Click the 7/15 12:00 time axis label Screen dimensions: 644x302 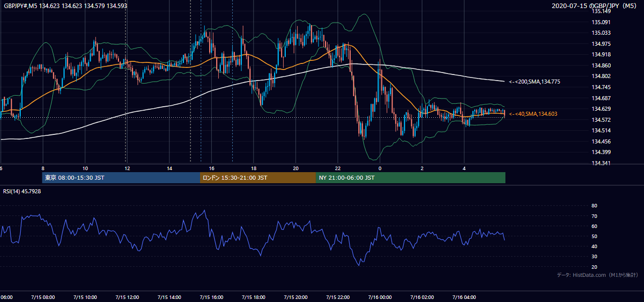coord(127,297)
